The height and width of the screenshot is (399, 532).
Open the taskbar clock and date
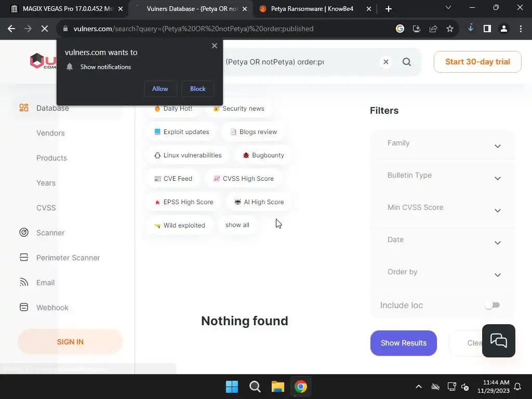coord(494,387)
